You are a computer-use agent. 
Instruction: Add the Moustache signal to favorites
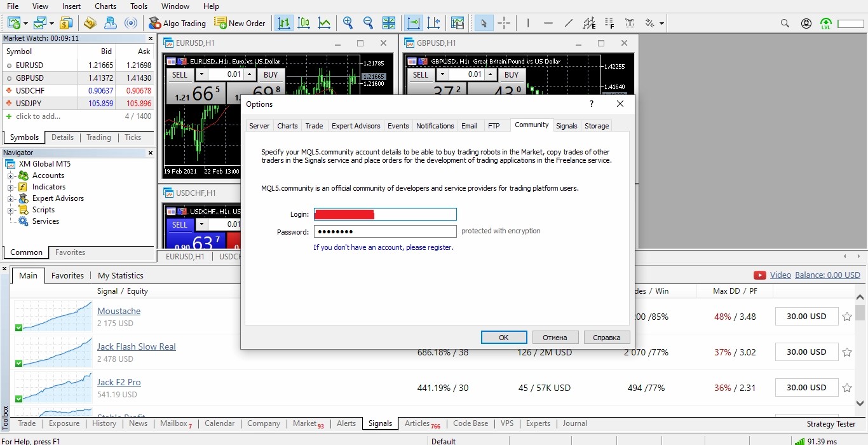[846, 317]
